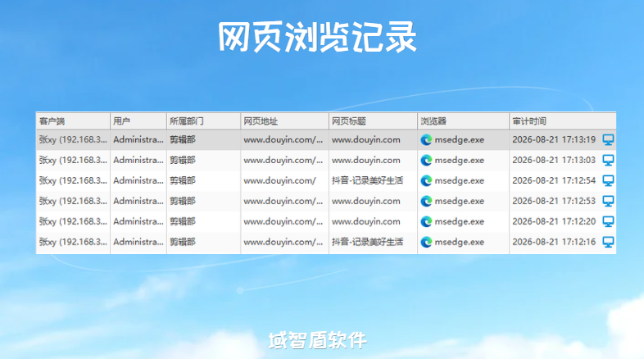Click Administra... user in the 17:13:03 row

click(x=138, y=160)
